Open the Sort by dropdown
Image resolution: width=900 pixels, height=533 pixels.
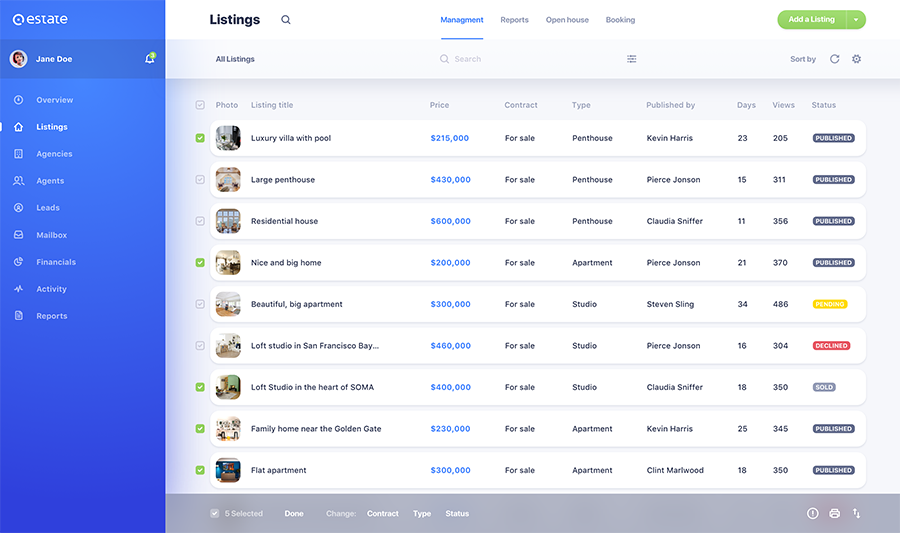pyautogui.click(x=802, y=59)
